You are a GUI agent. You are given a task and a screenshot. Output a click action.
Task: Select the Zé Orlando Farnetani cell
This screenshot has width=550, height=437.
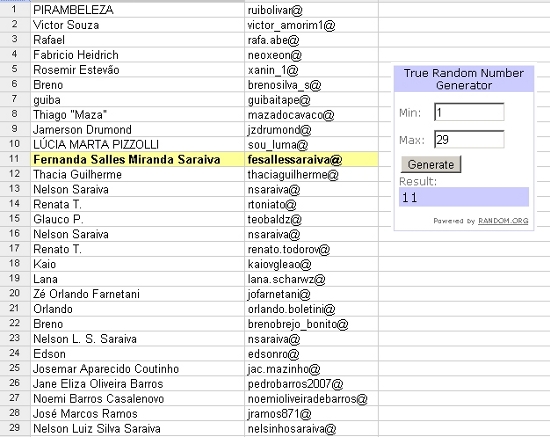tap(138, 294)
